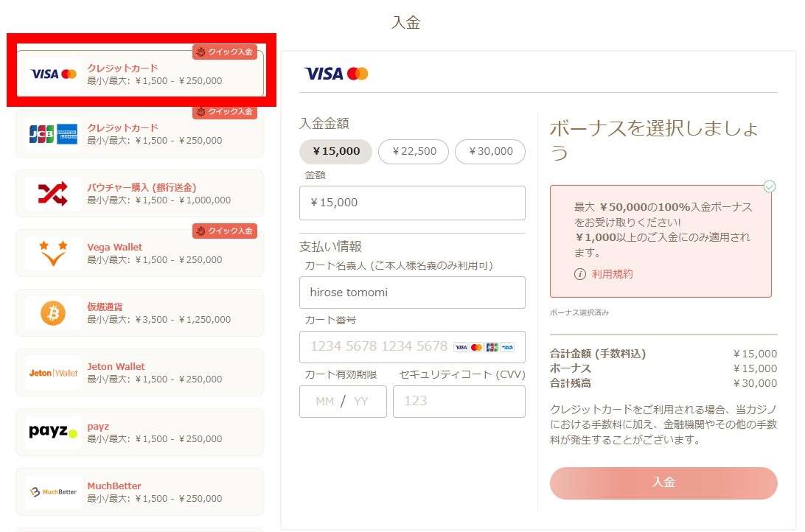Screen dimensions: 805x532
Task: Click the MM / YY expiry date field
Action: tap(343, 401)
